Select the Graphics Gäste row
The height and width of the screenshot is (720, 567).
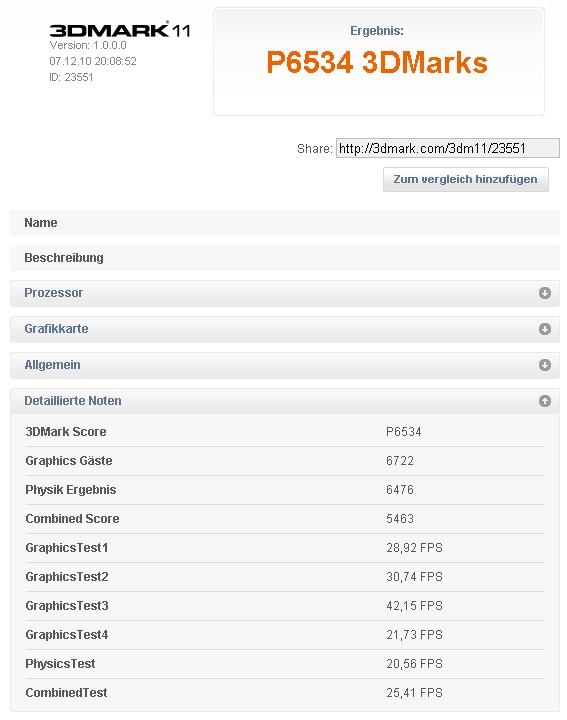tap(285, 461)
